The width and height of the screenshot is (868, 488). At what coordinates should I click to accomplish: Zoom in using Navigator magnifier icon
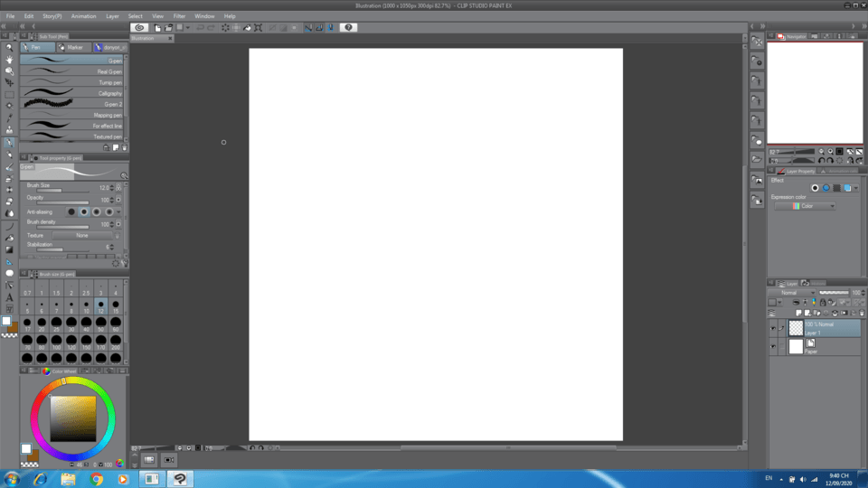(830, 152)
